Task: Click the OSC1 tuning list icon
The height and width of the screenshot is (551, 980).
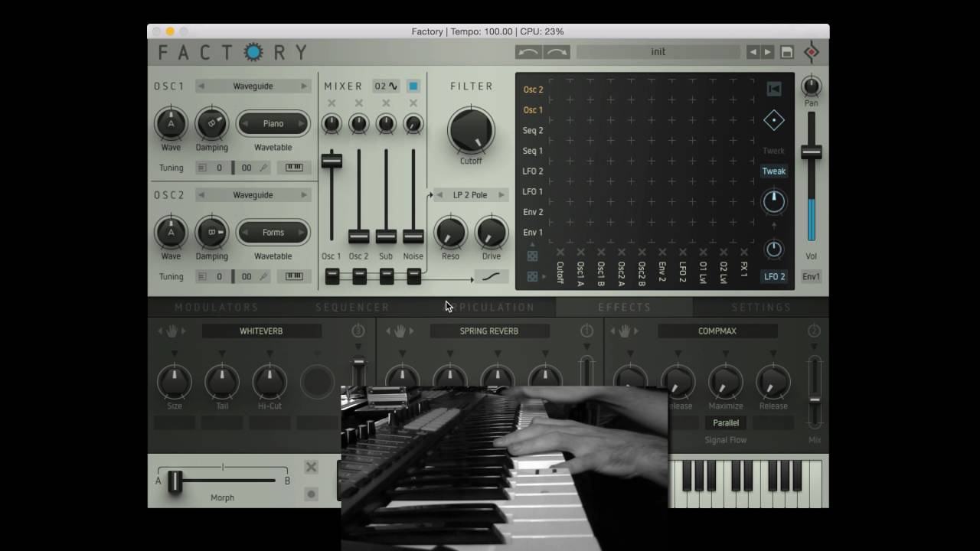Action: point(202,168)
